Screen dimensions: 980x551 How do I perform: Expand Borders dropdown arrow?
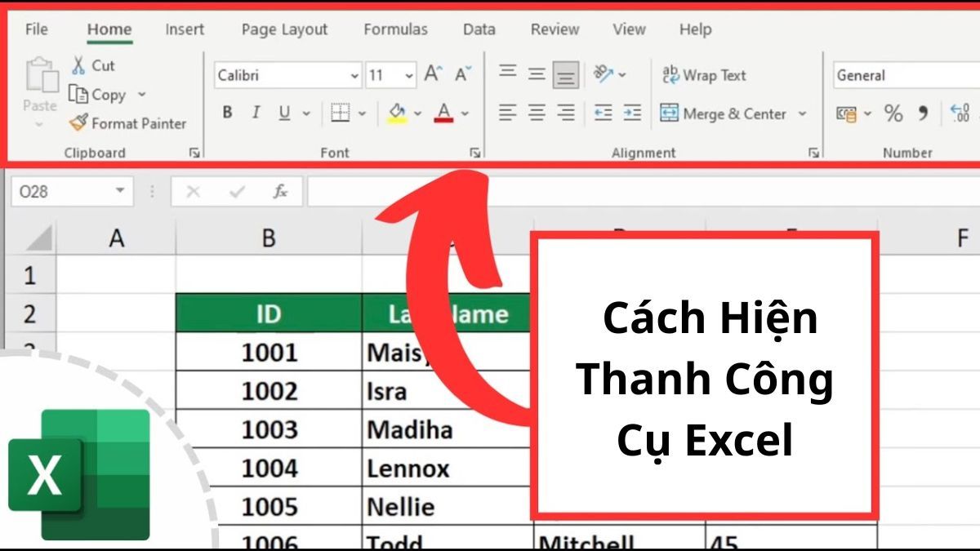point(362,113)
